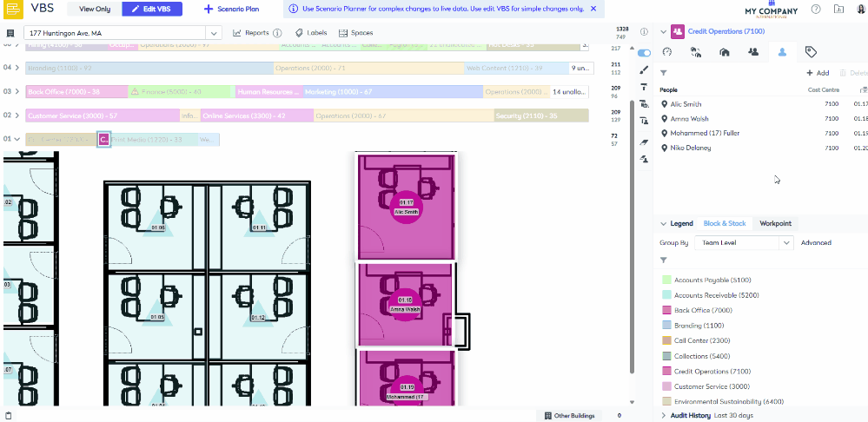Select the roller with person tool
This screenshot has height=422, width=868.
click(x=644, y=121)
